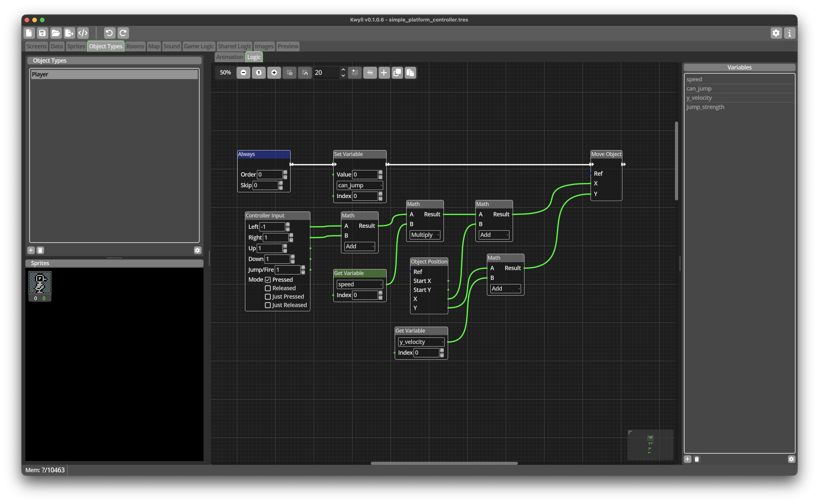Click the graph vertical scrollbar
The image size is (819, 504).
676,161
